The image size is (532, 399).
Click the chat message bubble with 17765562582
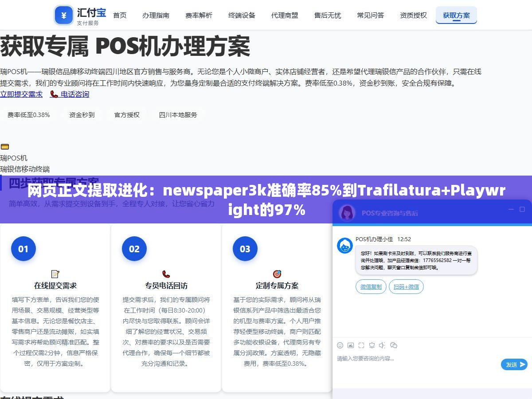[x=416, y=260]
